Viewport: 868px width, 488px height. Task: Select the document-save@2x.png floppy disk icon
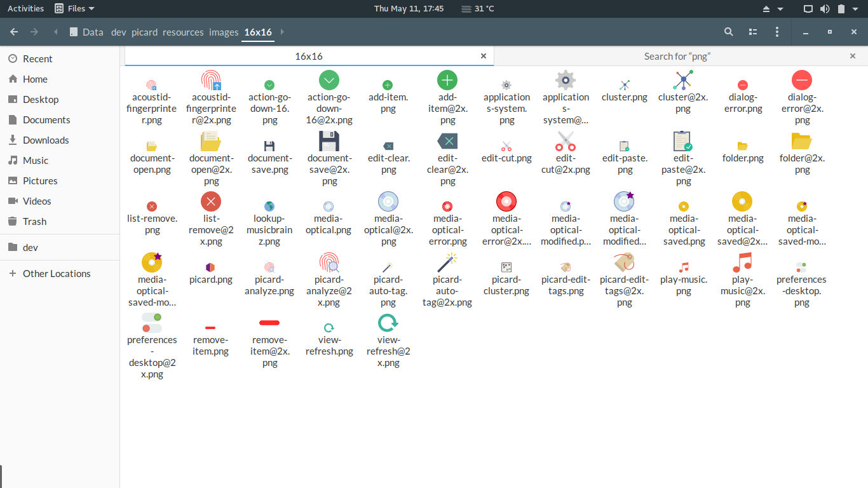tap(329, 141)
